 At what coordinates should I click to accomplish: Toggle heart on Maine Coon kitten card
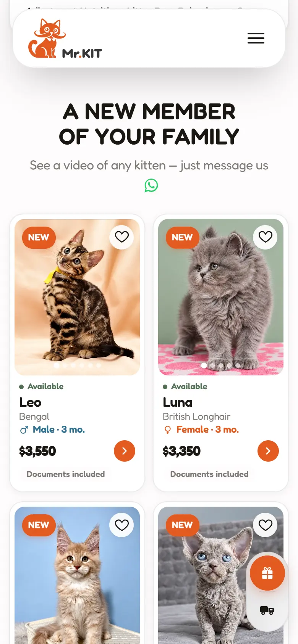(x=122, y=525)
